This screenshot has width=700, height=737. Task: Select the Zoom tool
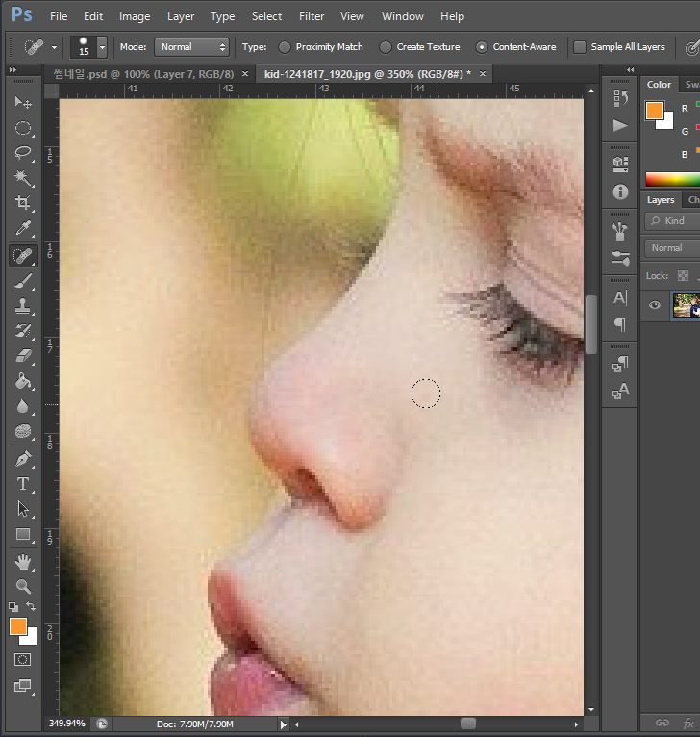coord(22,586)
